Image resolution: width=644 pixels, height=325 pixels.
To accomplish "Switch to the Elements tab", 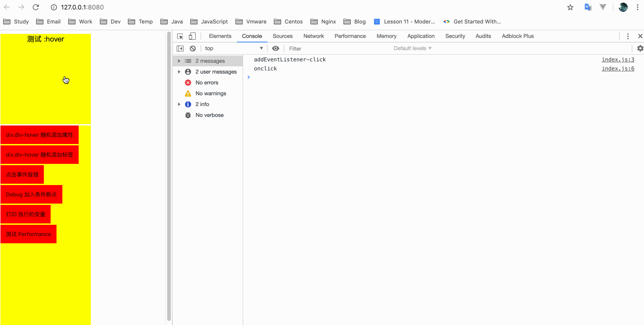I will click(x=220, y=36).
